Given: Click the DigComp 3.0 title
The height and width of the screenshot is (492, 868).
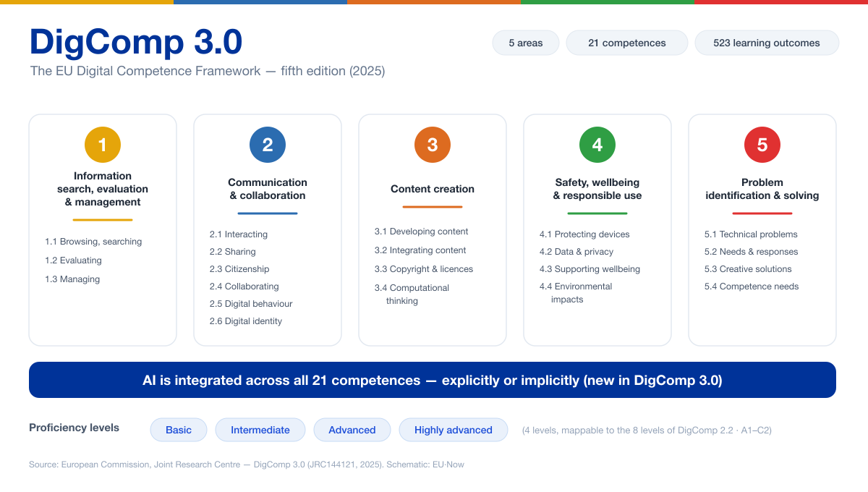Looking at the screenshot, I should [x=136, y=42].
